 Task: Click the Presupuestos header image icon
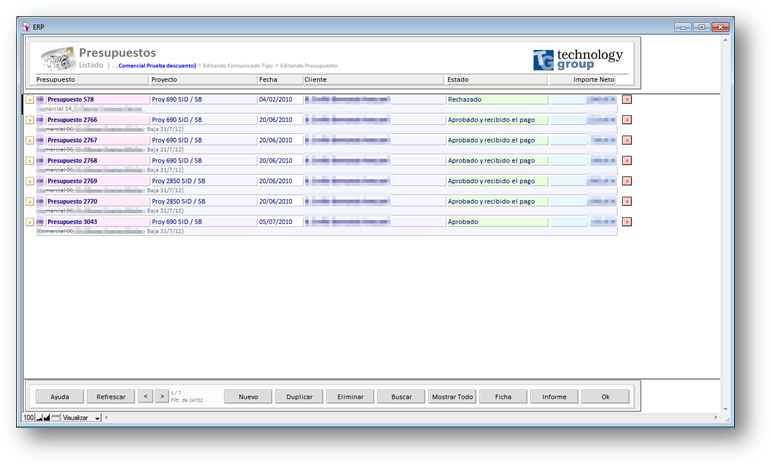[x=55, y=58]
